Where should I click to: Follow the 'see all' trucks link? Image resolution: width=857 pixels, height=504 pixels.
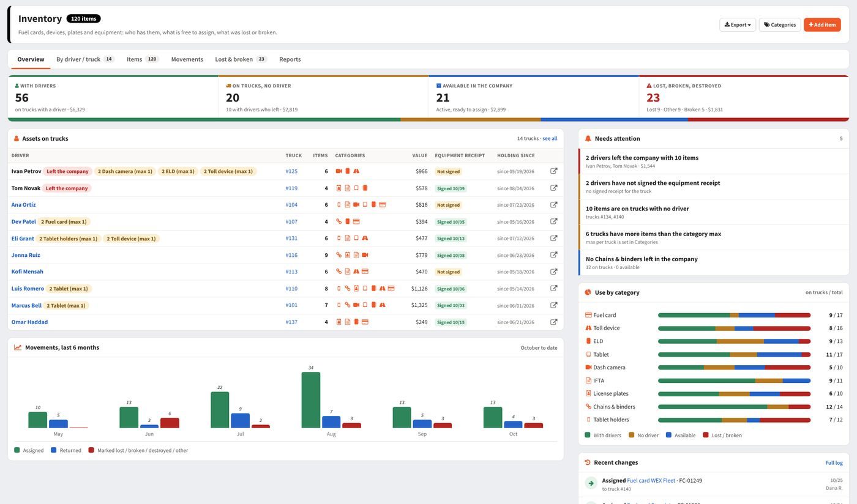(x=550, y=139)
